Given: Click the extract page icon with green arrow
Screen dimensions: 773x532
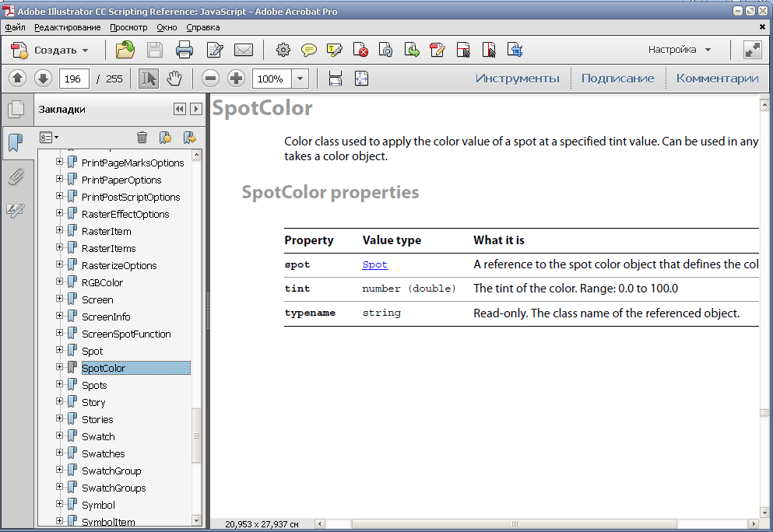Looking at the screenshot, I should pos(412,50).
